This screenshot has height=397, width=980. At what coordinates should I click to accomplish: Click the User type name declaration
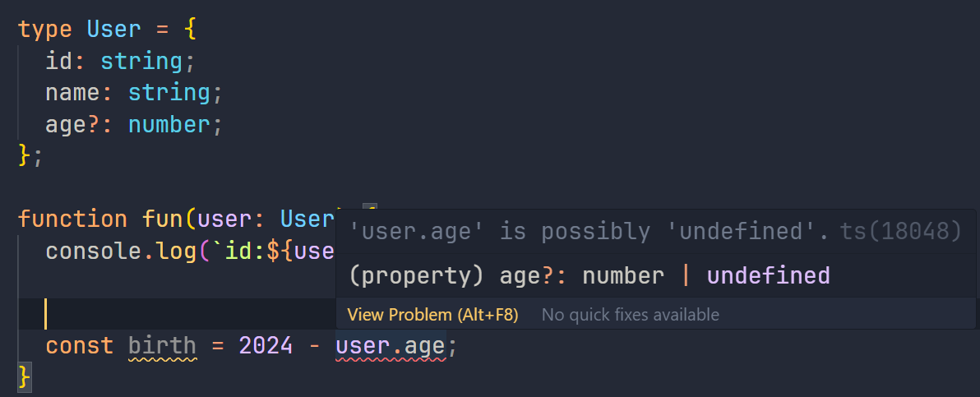click(114, 30)
